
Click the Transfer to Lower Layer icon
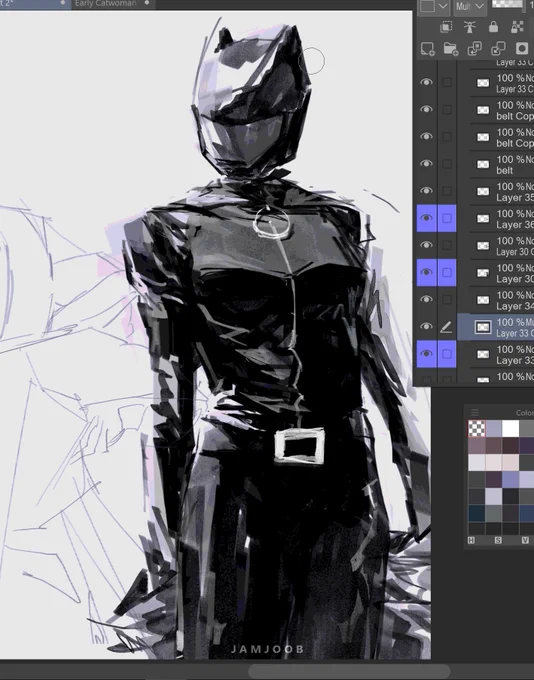click(x=475, y=49)
